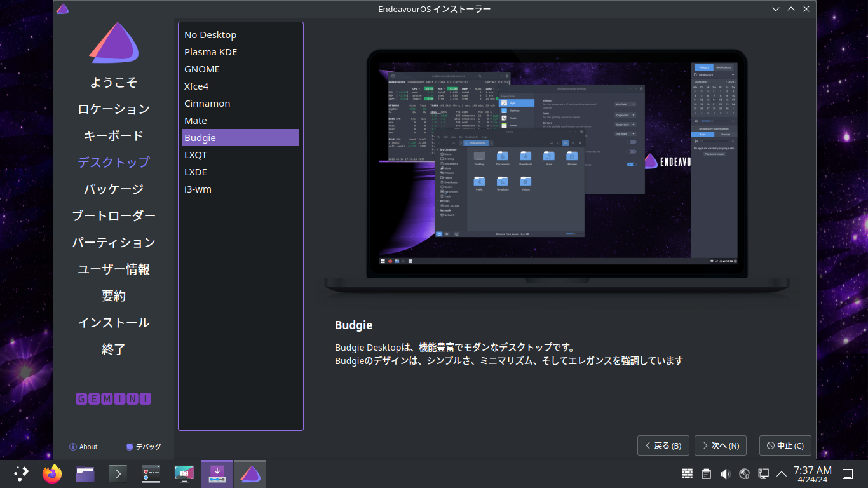Select LXQT desktop option
Viewport: 868px width, 488px height.
[241, 155]
